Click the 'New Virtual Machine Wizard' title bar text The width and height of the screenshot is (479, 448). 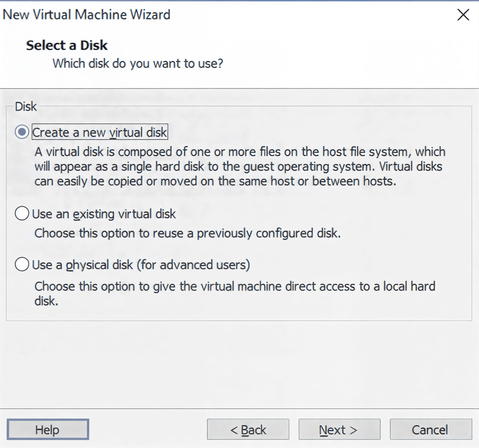tap(86, 14)
